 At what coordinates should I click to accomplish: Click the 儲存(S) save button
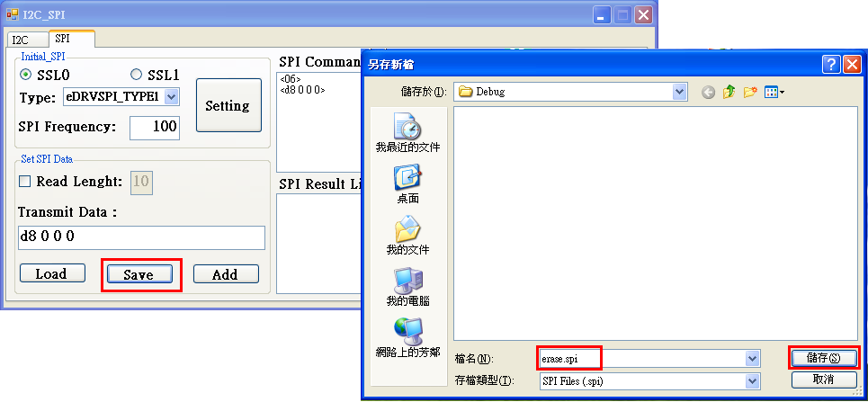(824, 358)
